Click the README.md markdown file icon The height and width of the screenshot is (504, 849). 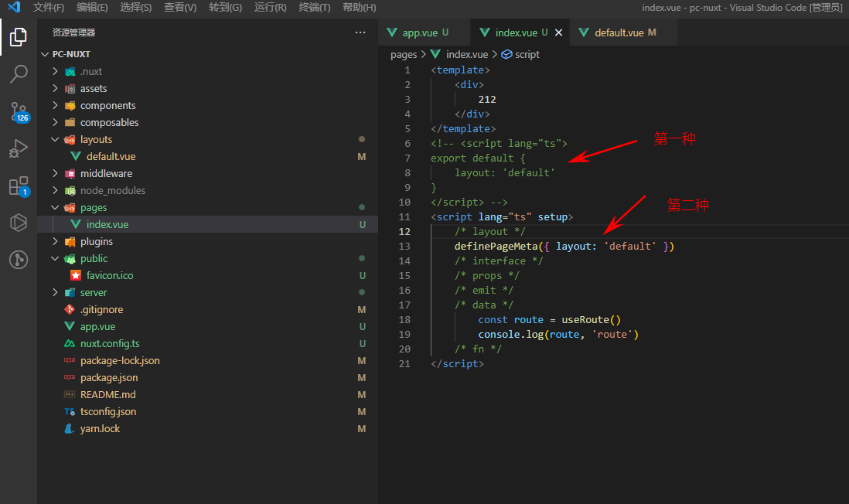[x=70, y=395]
